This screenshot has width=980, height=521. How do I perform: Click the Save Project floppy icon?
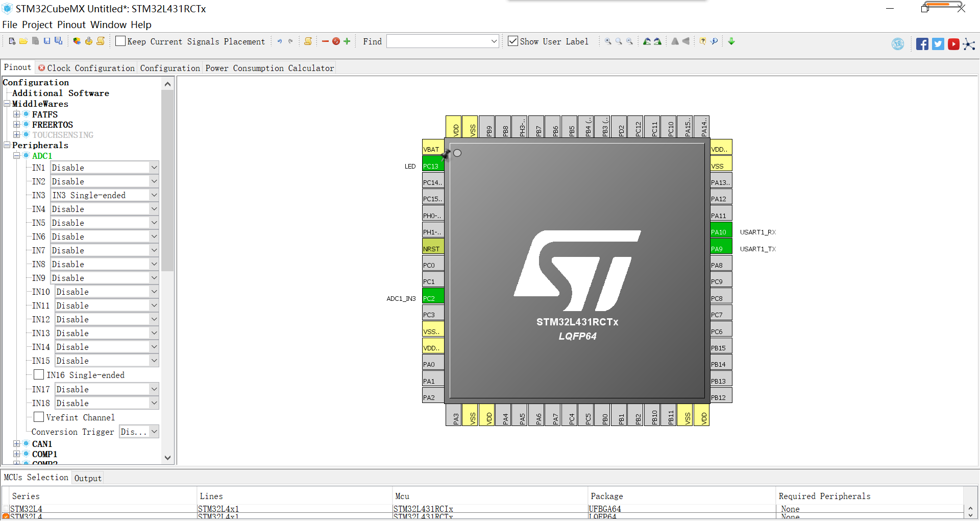click(47, 41)
